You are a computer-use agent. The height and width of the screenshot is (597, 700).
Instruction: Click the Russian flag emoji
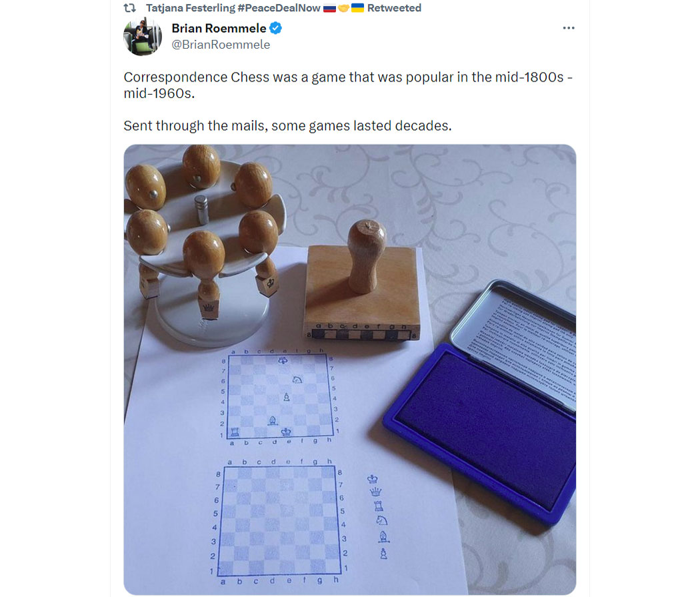(329, 8)
